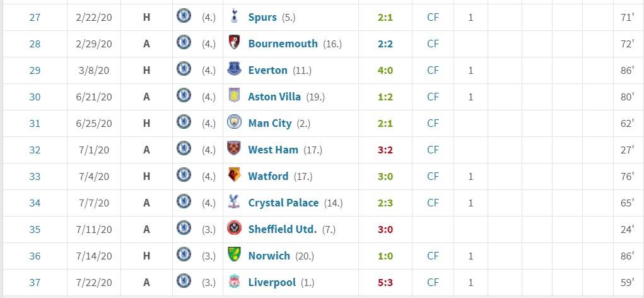The image size is (644, 298).
Task: Click the Watford club crest icon
Action: coord(235,176)
